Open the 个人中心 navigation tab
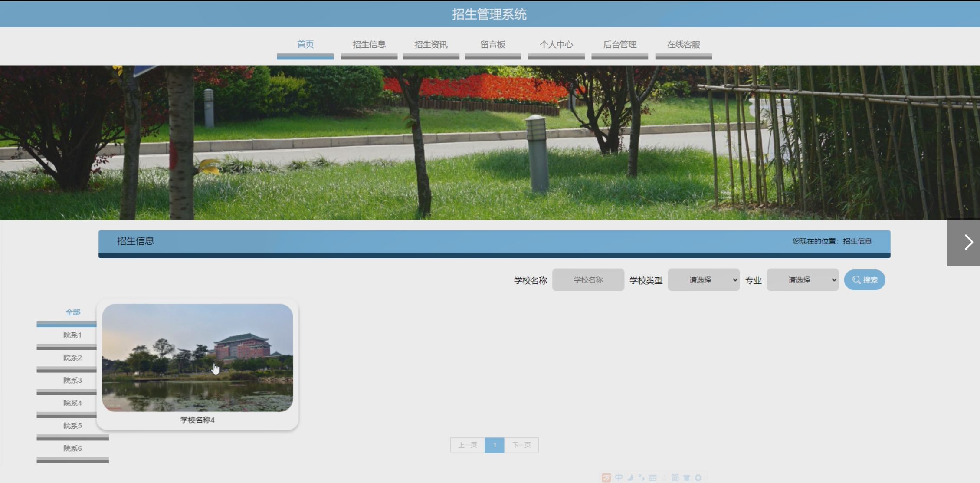The image size is (980, 483). point(556,45)
